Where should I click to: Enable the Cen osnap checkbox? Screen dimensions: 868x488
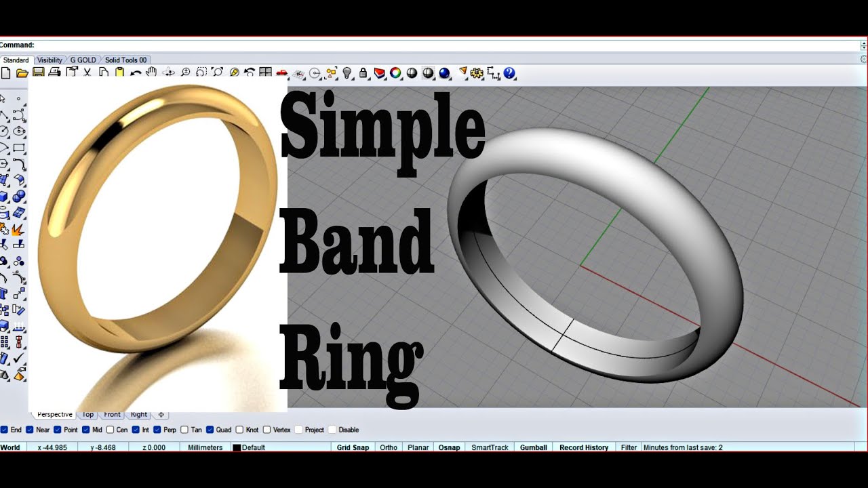(110, 430)
